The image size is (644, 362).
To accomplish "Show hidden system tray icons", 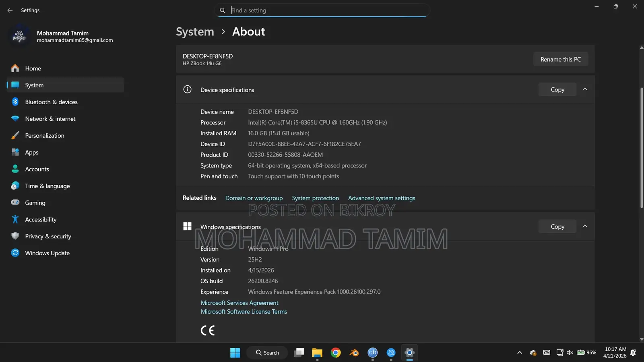I will pos(520,353).
